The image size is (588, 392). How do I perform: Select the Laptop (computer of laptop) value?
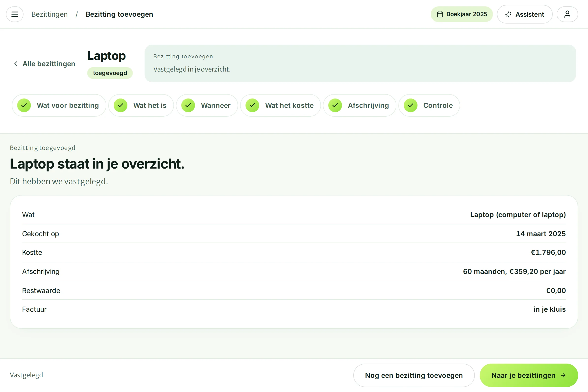(x=518, y=215)
